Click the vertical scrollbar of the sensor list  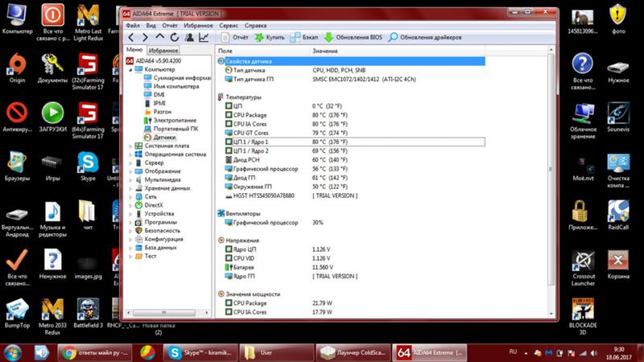[551, 169]
